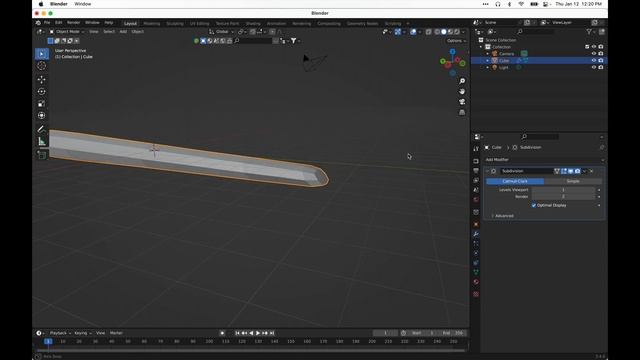Click the timeline play button
Image resolution: width=640 pixels, height=360 pixels.
pos(258,333)
